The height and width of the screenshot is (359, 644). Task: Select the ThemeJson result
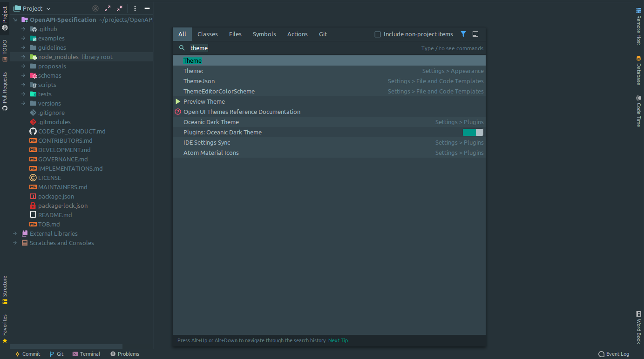pyautogui.click(x=329, y=81)
